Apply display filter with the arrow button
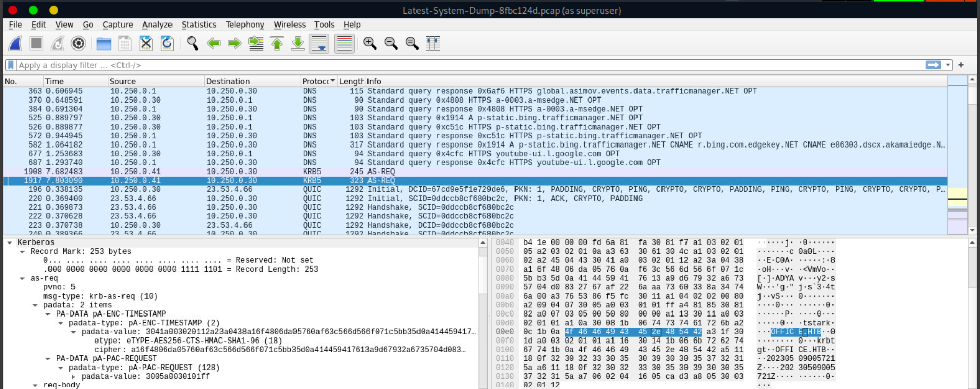Screen dimensions: 980x389 [x=933, y=65]
